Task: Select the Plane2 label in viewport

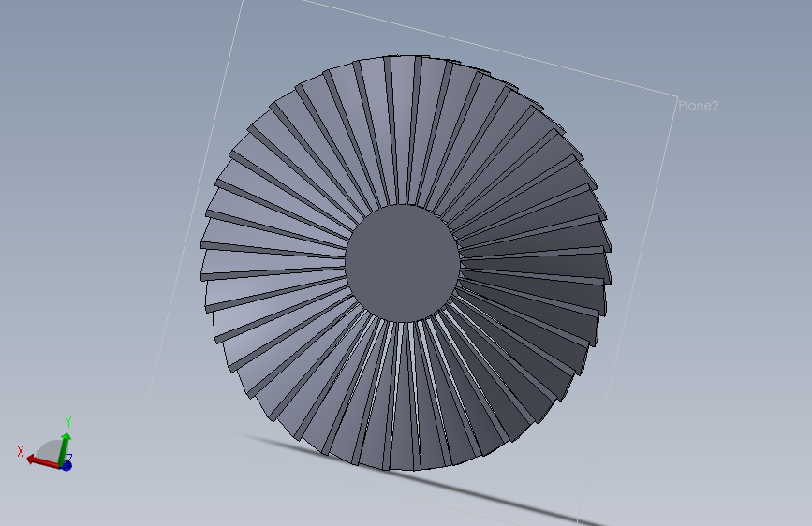Action: tap(698, 106)
